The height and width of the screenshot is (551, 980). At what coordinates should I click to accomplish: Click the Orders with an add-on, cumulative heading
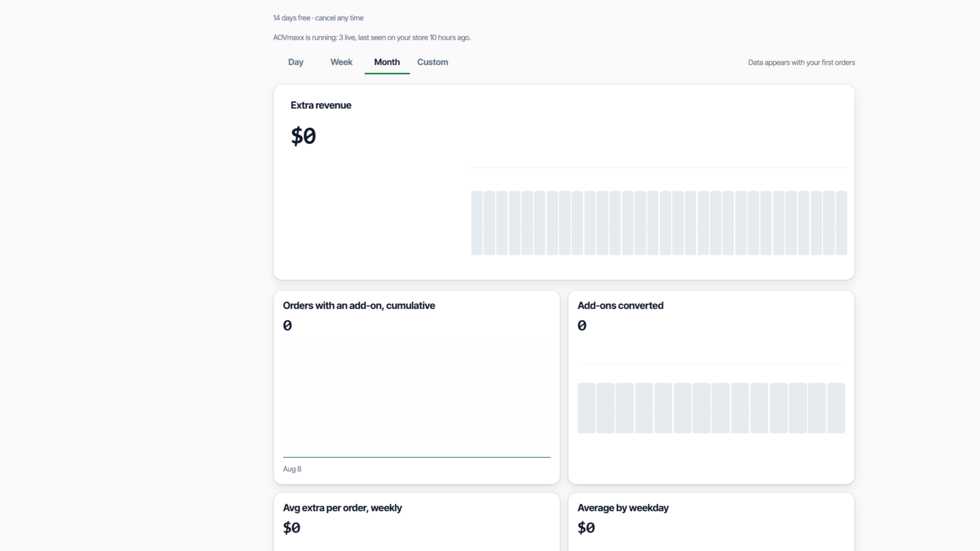tap(359, 305)
